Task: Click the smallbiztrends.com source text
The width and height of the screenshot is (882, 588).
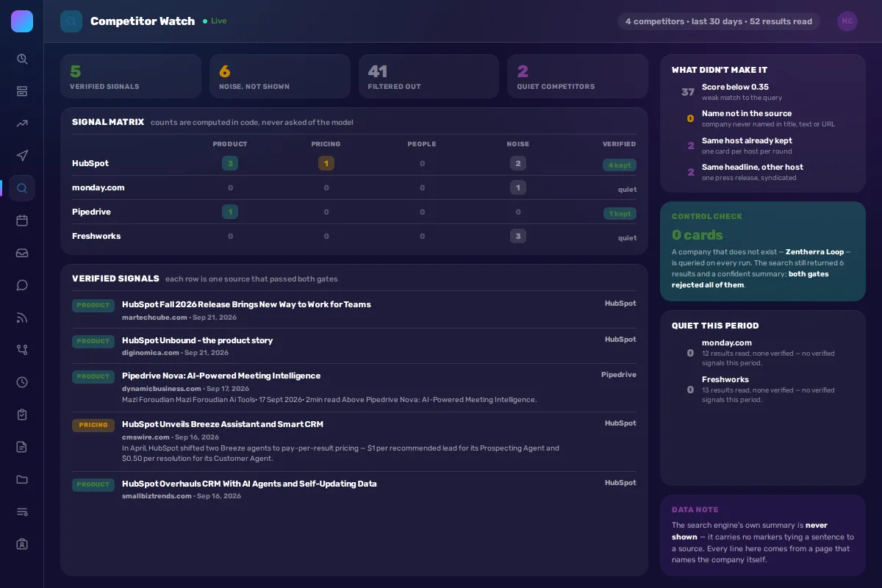Action: (157, 496)
